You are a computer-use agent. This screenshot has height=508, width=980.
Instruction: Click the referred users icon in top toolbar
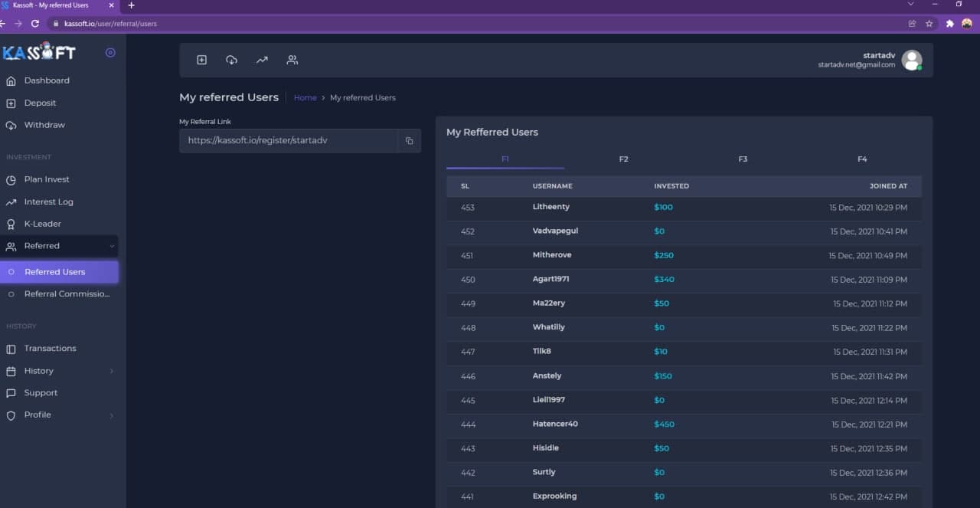pos(292,60)
